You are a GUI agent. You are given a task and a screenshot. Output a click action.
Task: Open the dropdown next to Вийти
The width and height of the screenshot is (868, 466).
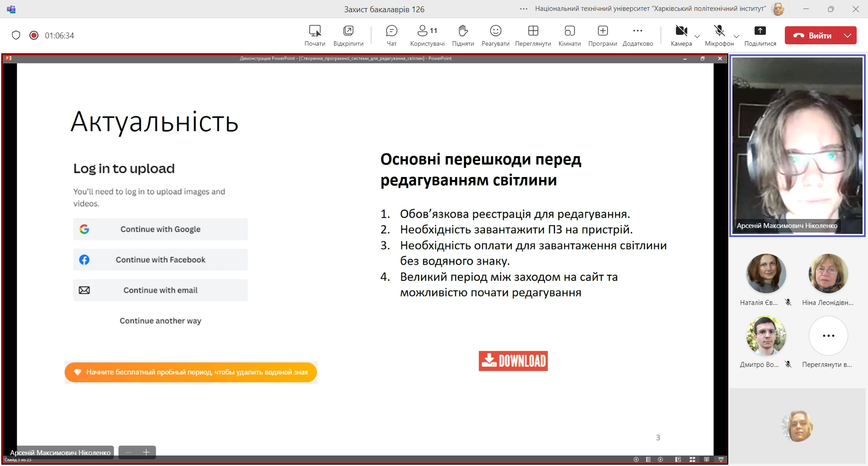(x=848, y=35)
